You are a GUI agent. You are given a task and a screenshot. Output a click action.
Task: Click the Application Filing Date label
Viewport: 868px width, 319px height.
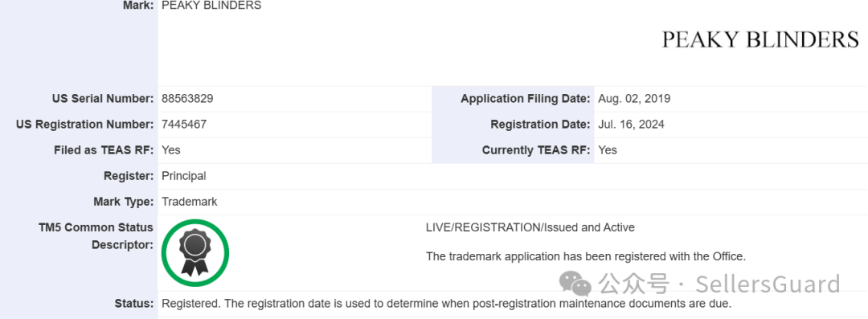click(x=526, y=99)
